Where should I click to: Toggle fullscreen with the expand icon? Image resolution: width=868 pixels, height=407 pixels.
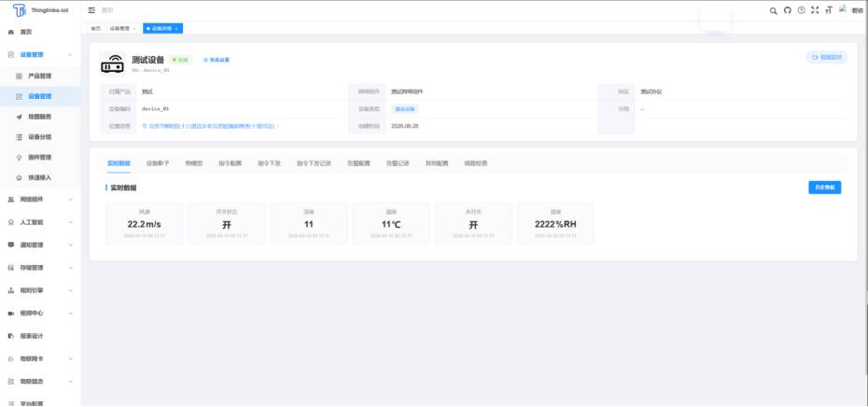(814, 10)
